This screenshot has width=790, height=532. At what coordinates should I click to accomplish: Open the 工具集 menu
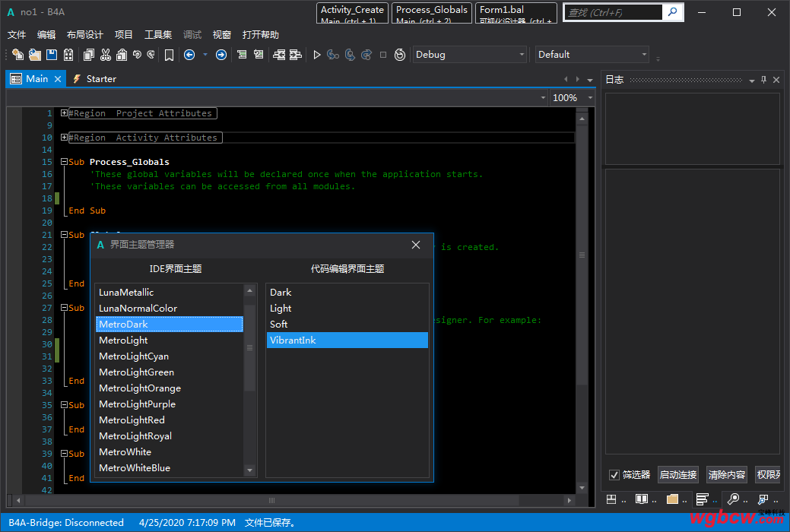pos(158,35)
